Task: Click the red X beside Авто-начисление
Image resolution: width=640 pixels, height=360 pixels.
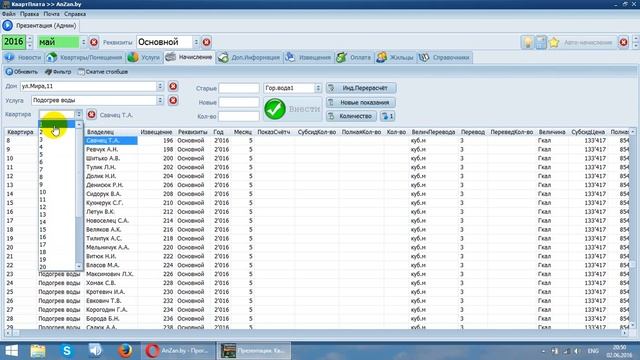Action: point(623,42)
